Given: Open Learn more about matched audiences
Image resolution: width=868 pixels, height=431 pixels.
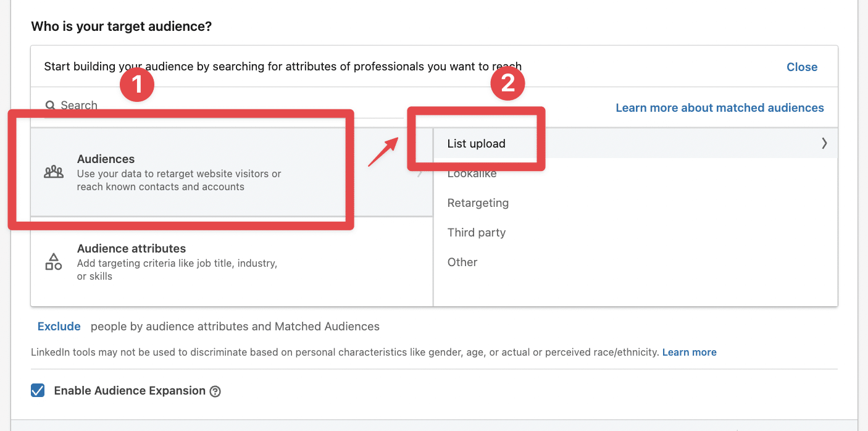Looking at the screenshot, I should pyautogui.click(x=720, y=108).
